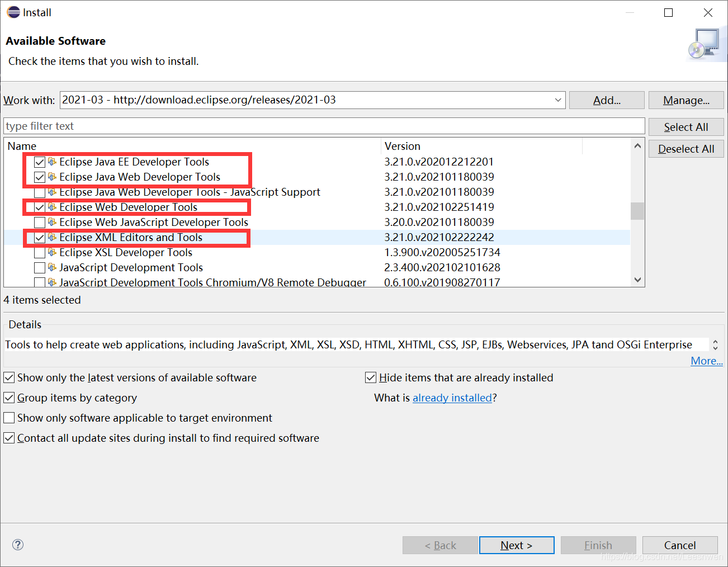Enable Show only software applicable to target environment

click(10, 418)
